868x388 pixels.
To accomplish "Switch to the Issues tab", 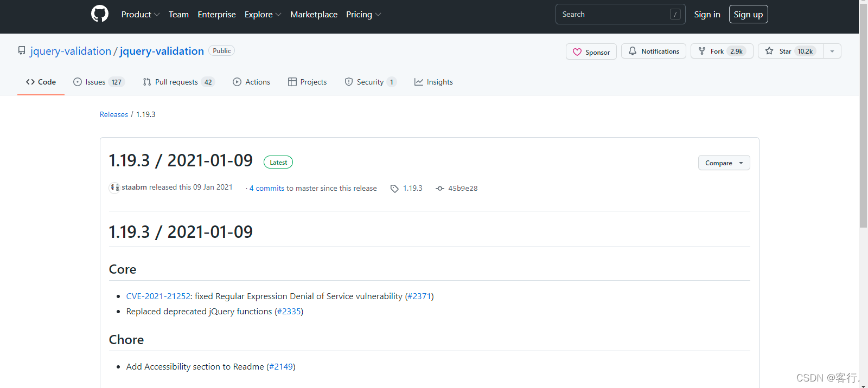I will click(x=99, y=82).
